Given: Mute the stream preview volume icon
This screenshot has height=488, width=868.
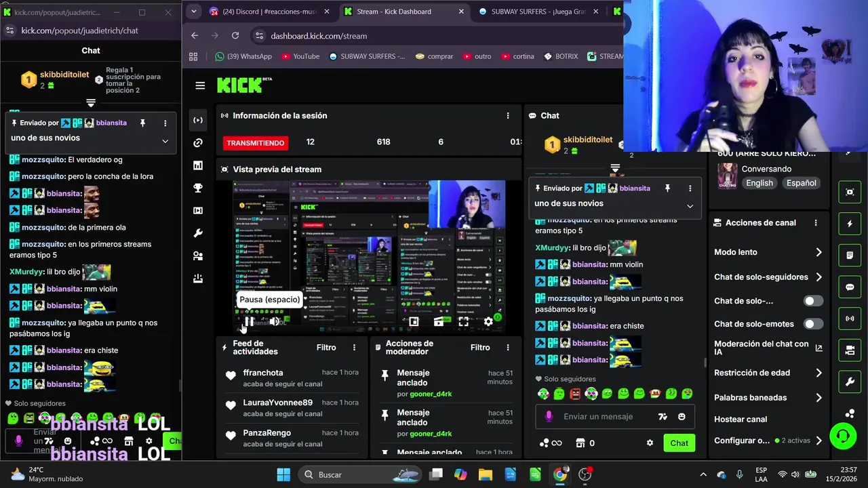Looking at the screenshot, I should pyautogui.click(x=275, y=322).
